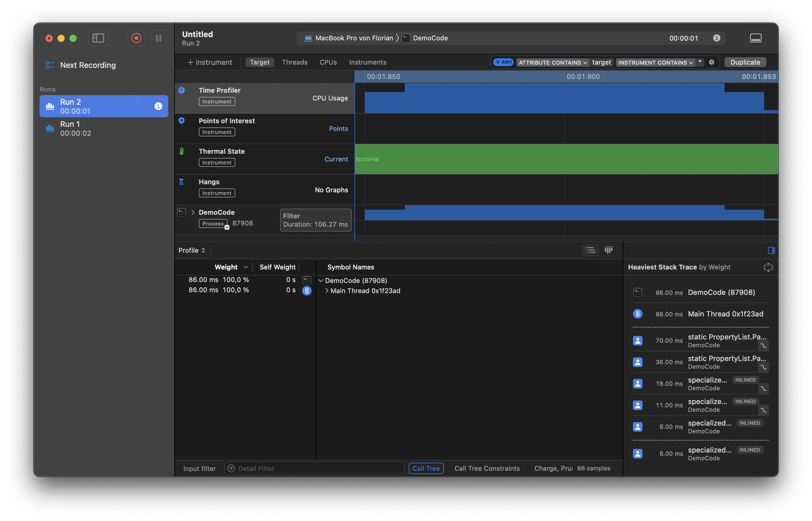The image size is (812, 521).
Task: Open the Profile view selector
Action: click(192, 250)
